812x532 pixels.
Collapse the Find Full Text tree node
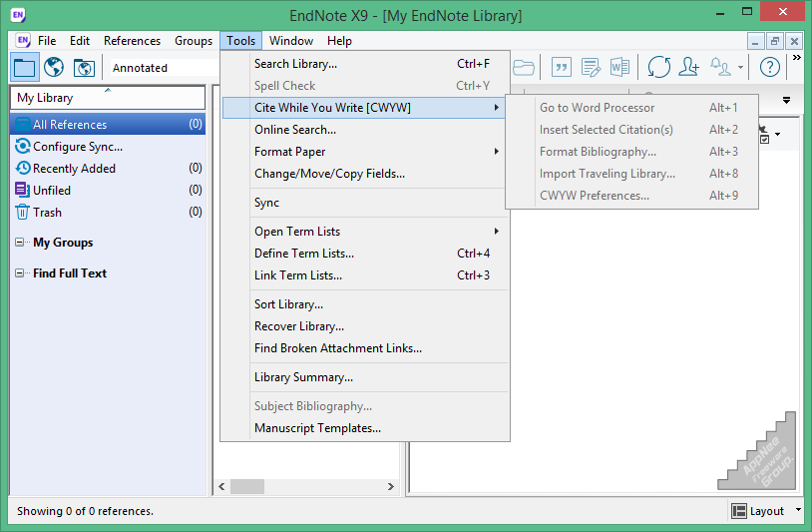(x=19, y=273)
